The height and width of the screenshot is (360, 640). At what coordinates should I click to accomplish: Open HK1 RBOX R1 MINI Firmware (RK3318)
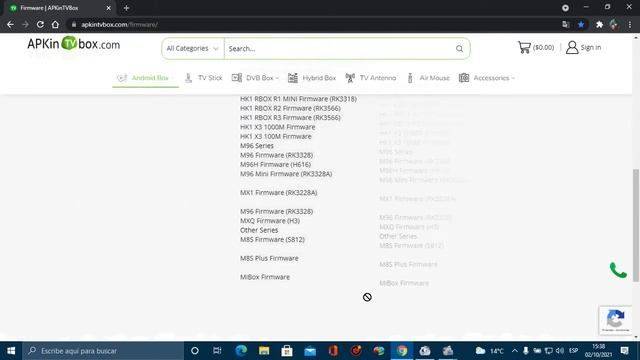pos(298,99)
